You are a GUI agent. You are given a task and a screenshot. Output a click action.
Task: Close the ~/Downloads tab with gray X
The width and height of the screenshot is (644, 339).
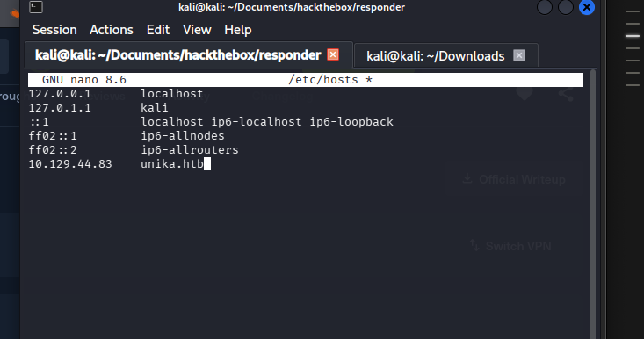pos(519,55)
